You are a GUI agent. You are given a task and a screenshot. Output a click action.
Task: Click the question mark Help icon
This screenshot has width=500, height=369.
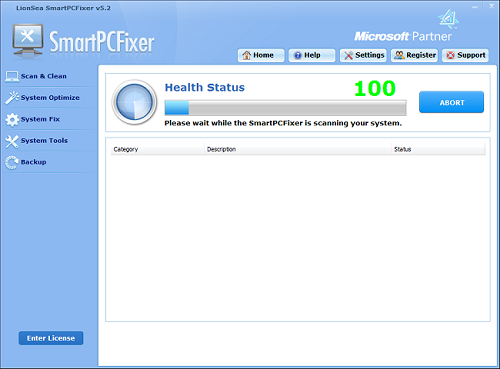(298, 55)
